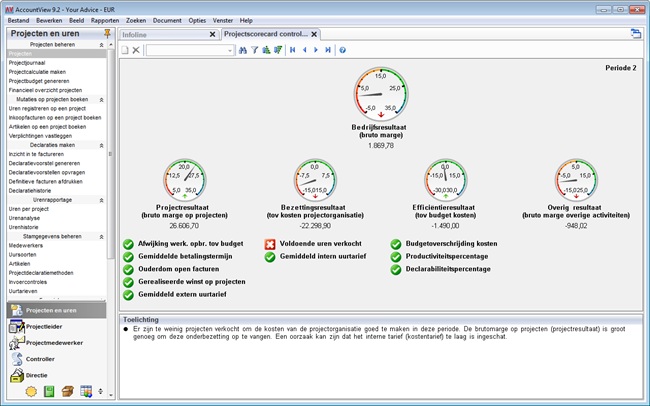The image size is (650, 406).
Task: Open the Opties menu
Action: coord(197,20)
